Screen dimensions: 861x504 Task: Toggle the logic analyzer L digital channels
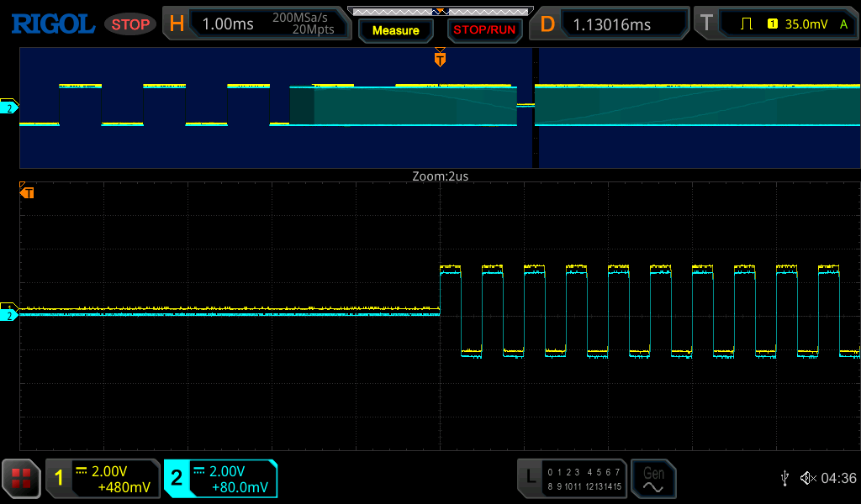531,478
